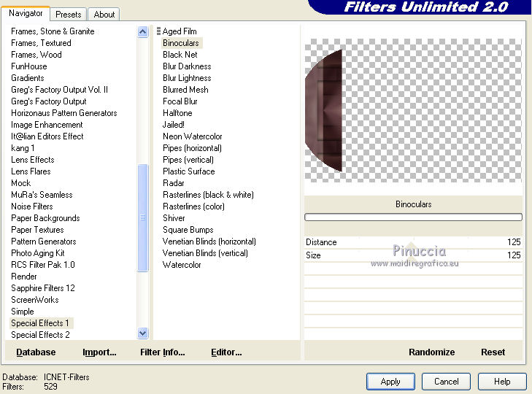Click the filter preview image
This screenshot has height=394, width=532.
click(413, 110)
